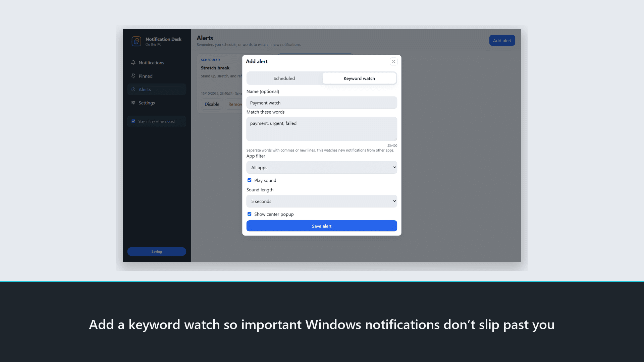The width and height of the screenshot is (644, 362).
Task: Open Notifications via bell icon
Action: pyautogui.click(x=133, y=63)
